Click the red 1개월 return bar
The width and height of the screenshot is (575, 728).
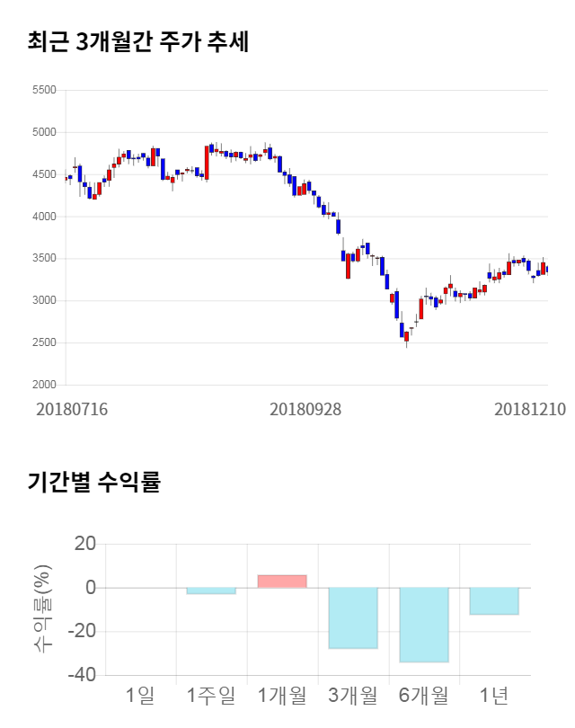point(282,582)
